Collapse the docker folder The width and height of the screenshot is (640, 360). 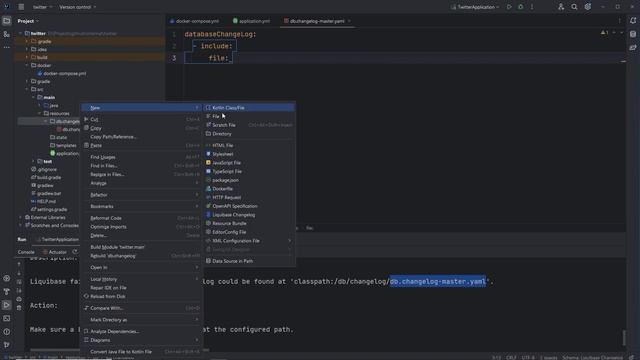[27, 65]
